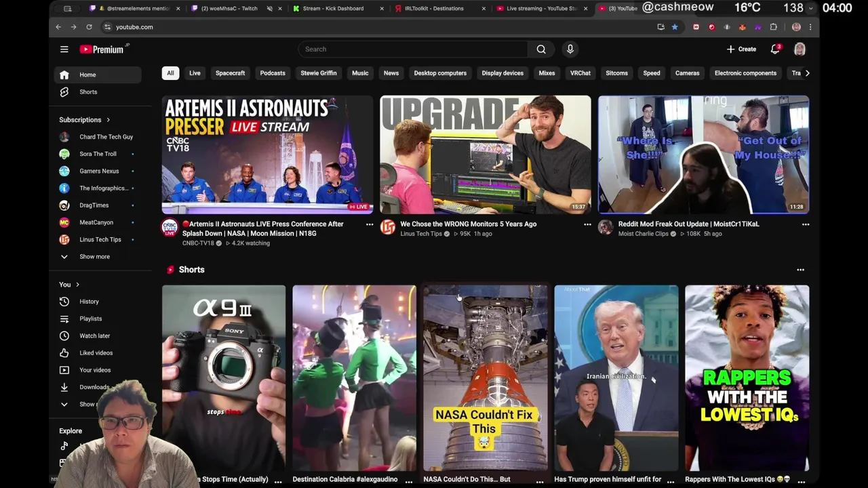Play the We Chose the WRONG Monitors thumbnail
The image size is (868, 488).
click(x=486, y=155)
